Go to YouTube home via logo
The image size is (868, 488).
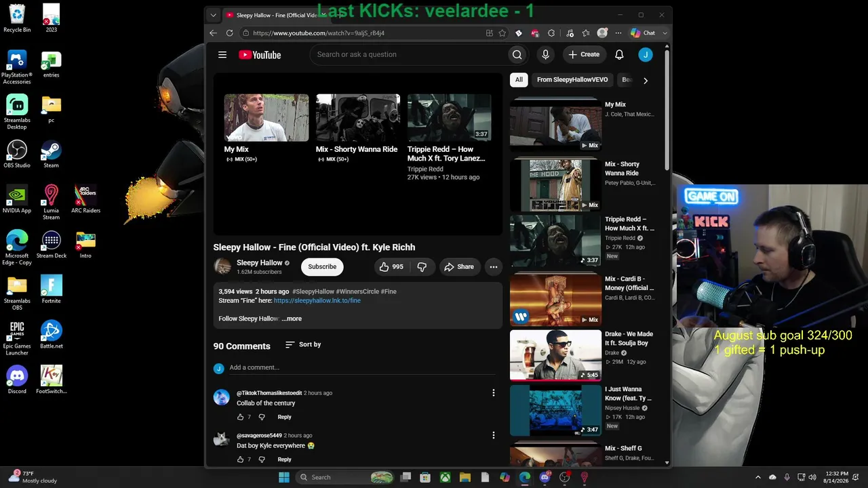click(x=260, y=55)
